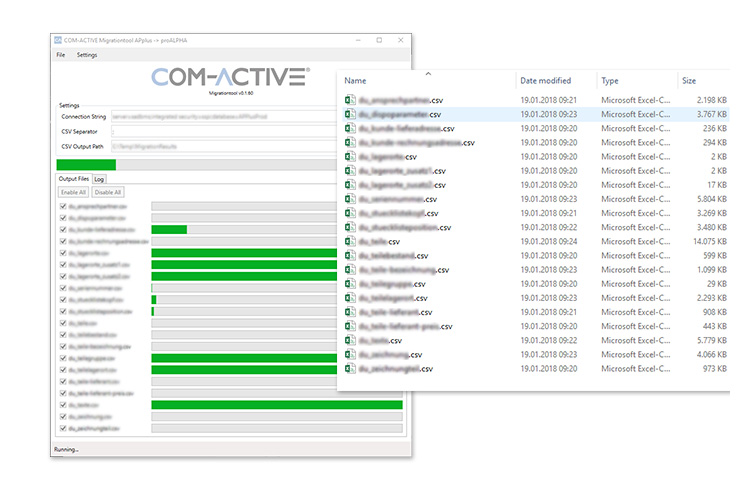Click the Disable All button
Screen dimensions: 750x499
pos(108,192)
